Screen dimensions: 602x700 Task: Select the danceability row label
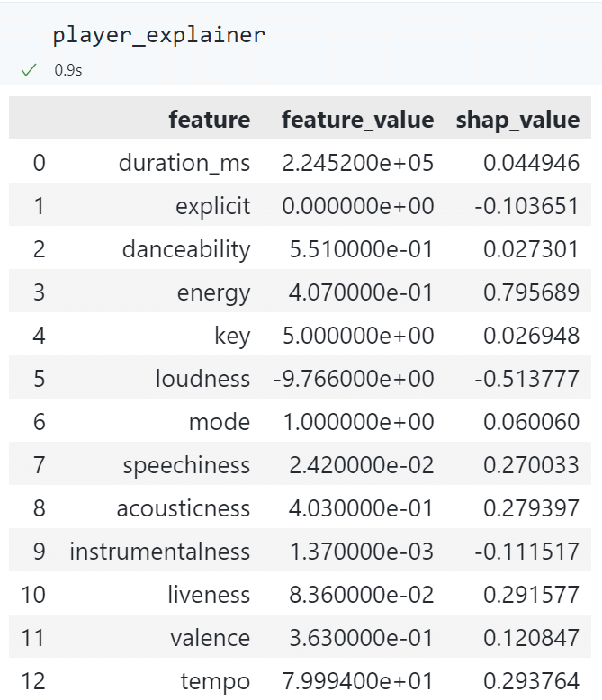(186, 249)
